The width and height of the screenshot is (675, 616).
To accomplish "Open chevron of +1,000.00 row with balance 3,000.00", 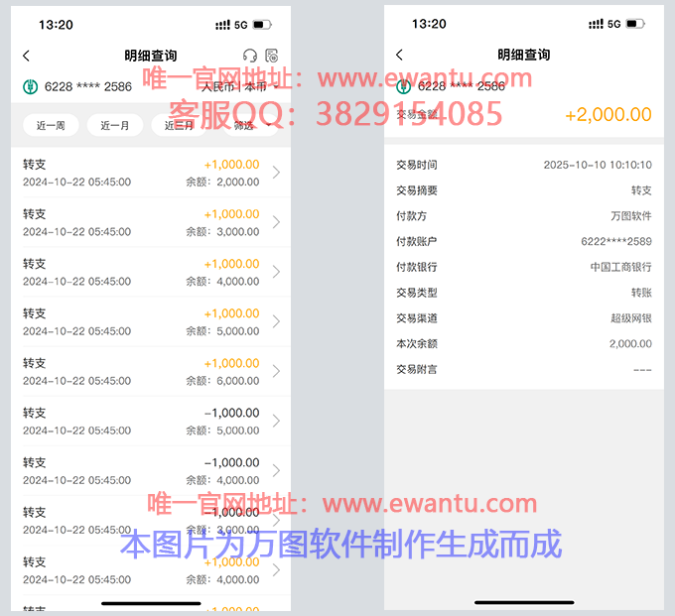I will tap(276, 222).
